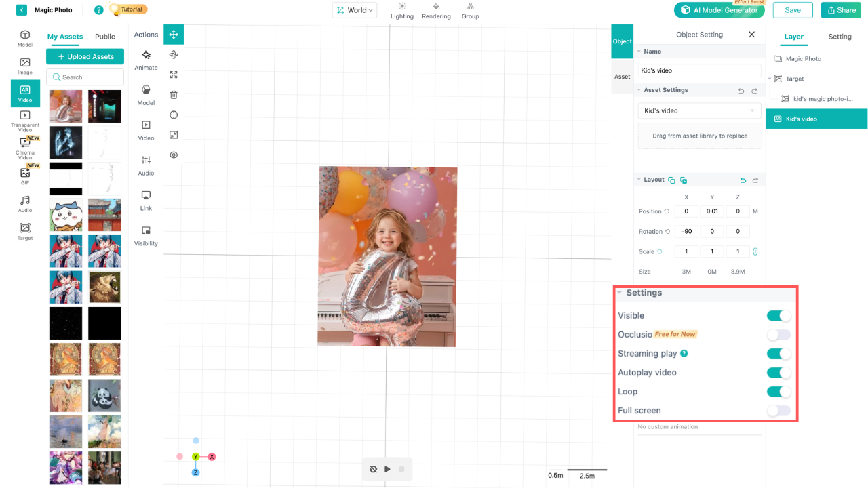Switch to the Setting tab
The height and width of the screenshot is (488, 868).
840,37
